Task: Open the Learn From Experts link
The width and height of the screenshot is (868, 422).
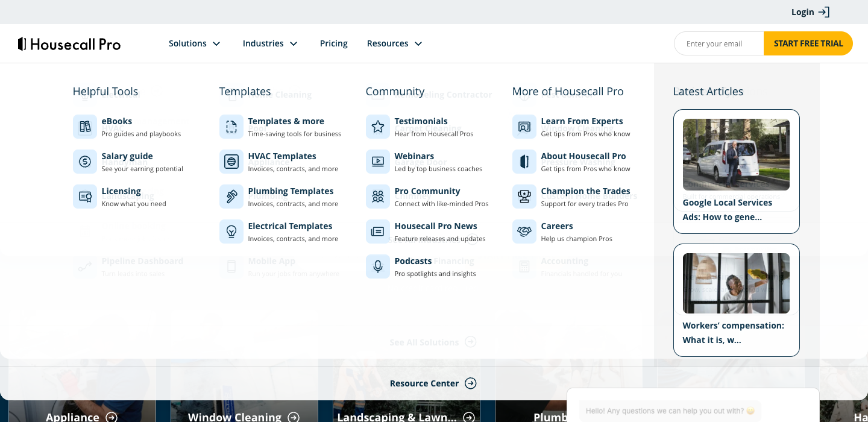Action: (x=582, y=121)
